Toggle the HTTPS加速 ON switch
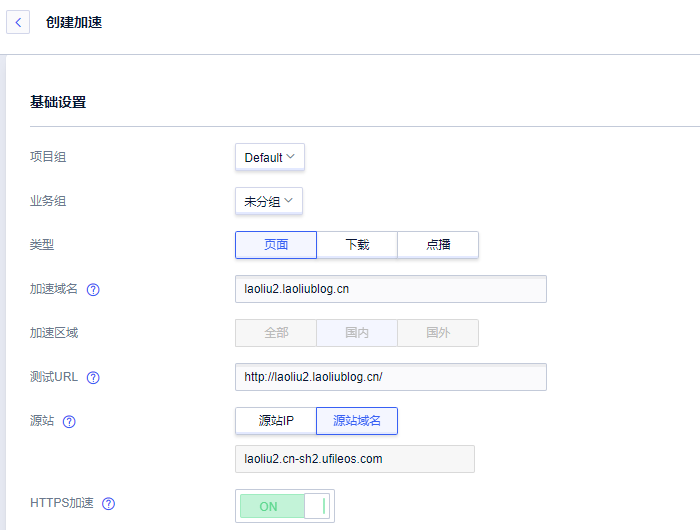 click(285, 506)
